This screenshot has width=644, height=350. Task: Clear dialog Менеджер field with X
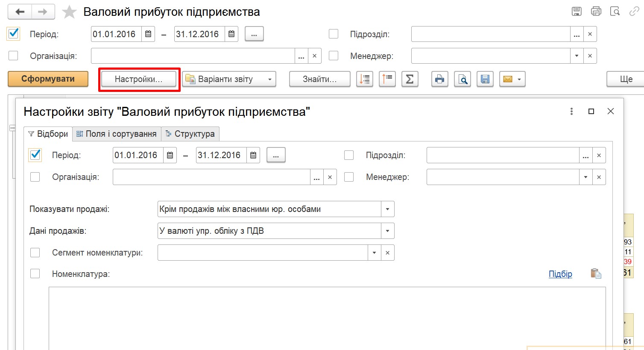tap(599, 177)
